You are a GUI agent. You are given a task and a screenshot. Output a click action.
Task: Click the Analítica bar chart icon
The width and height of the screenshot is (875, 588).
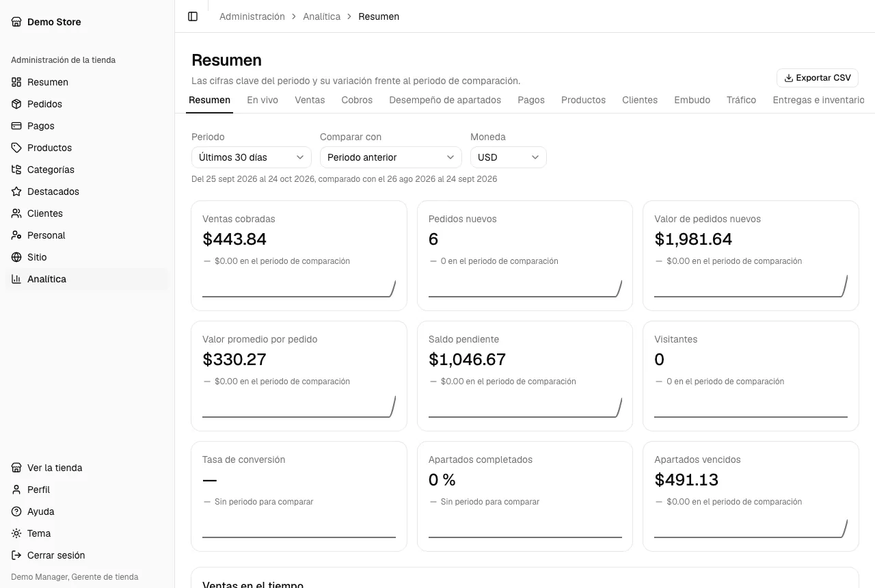(x=16, y=279)
